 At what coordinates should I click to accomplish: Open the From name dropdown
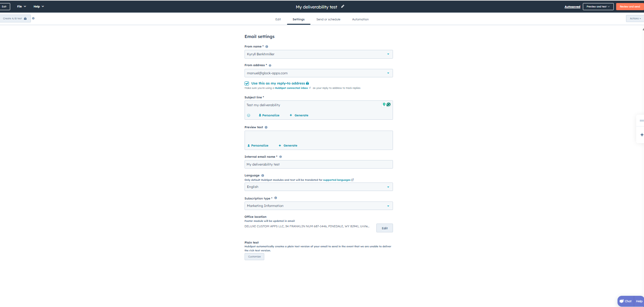pos(319,54)
